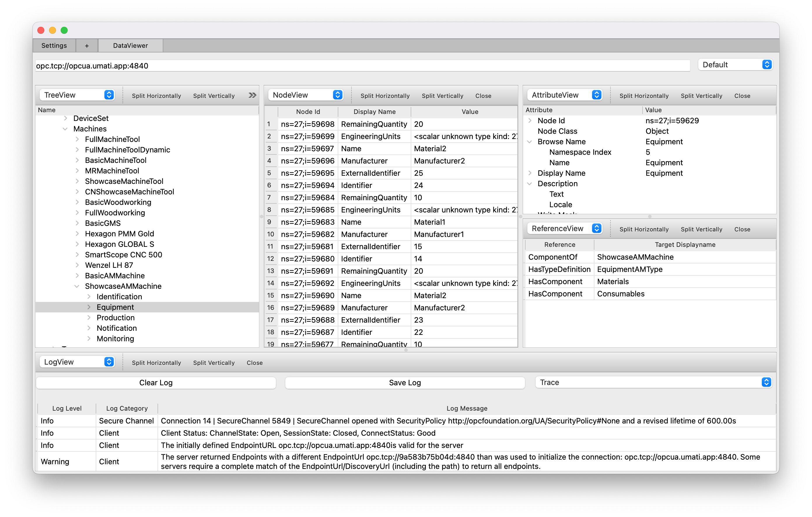Viewport: 812px width, 517px height.
Task: Open the AttributeView panel type dropdown
Action: coord(564,95)
